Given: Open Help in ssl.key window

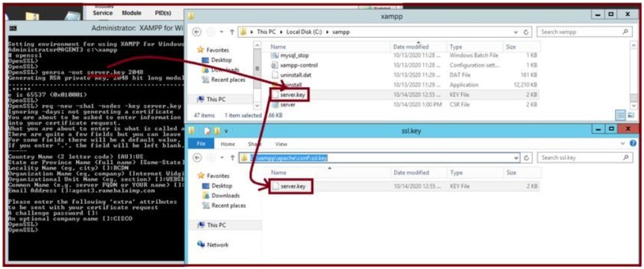Looking at the screenshot, I should (633, 143).
